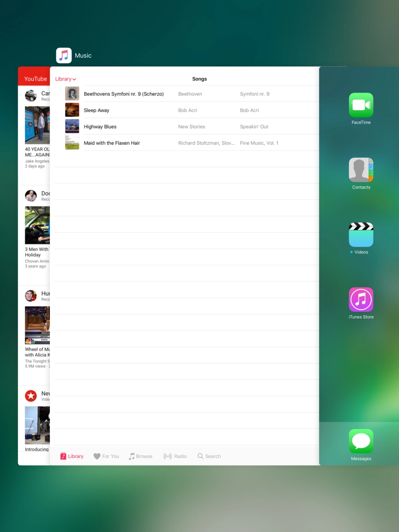Image resolution: width=399 pixels, height=532 pixels.
Task: Expand the Library dropdown
Action: [65, 79]
